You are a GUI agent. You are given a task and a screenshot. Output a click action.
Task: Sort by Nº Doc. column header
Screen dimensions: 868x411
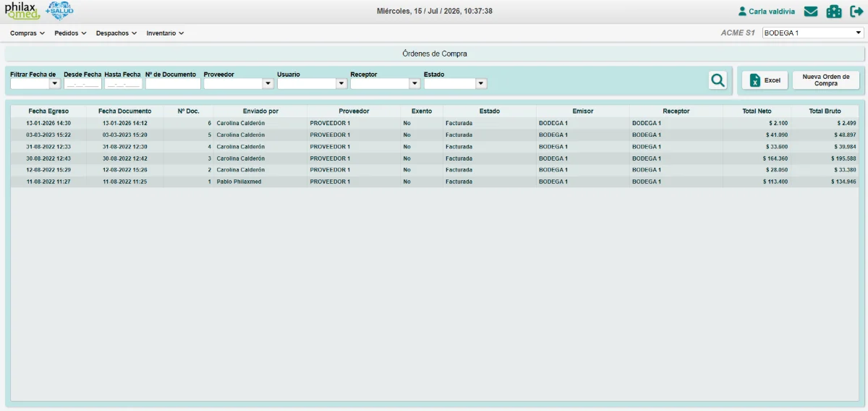pyautogui.click(x=188, y=111)
